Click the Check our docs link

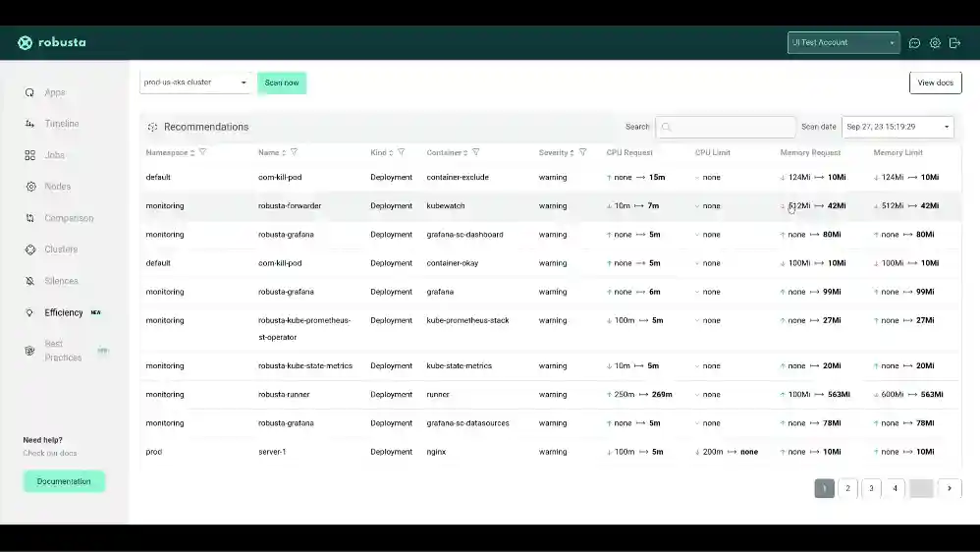(50, 453)
